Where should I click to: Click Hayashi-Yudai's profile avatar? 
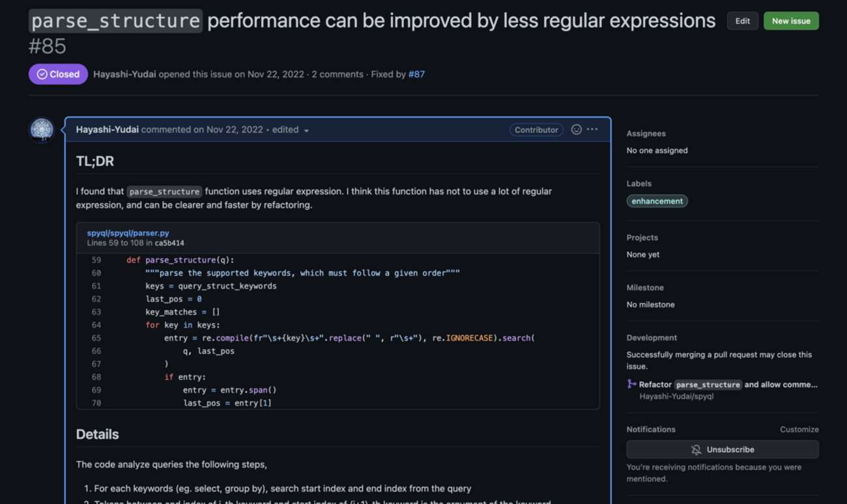(x=42, y=130)
